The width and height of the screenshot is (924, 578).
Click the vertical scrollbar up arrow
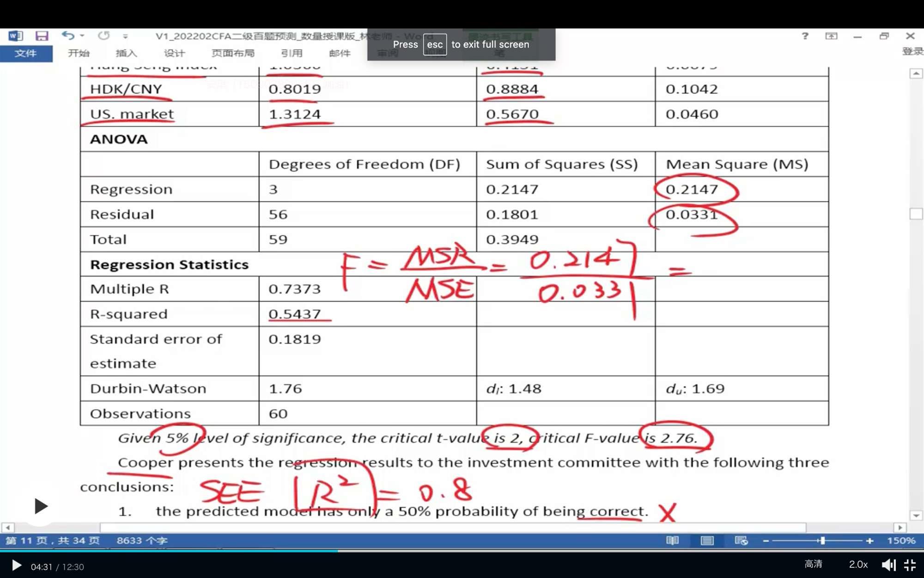916,74
